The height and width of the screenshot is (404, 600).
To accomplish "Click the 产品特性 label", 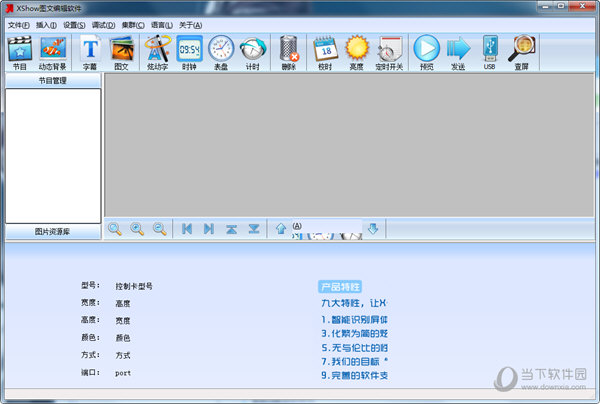I will pyautogui.click(x=340, y=287).
